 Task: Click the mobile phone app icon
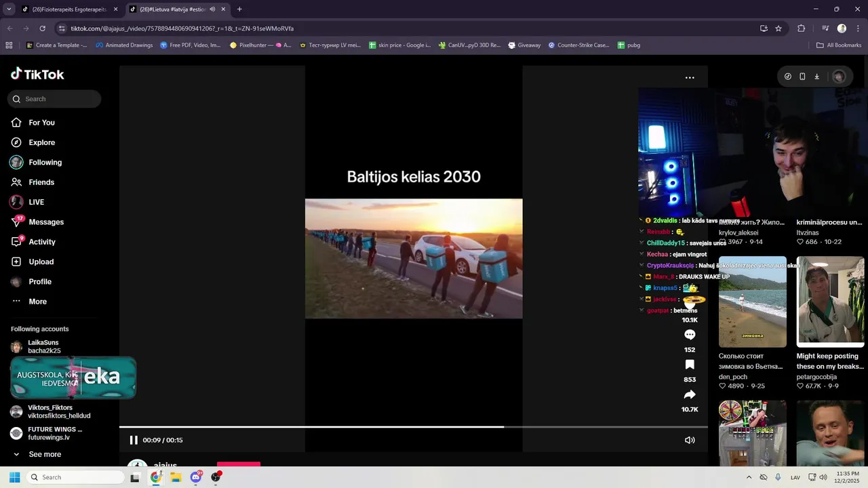[x=802, y=77]
